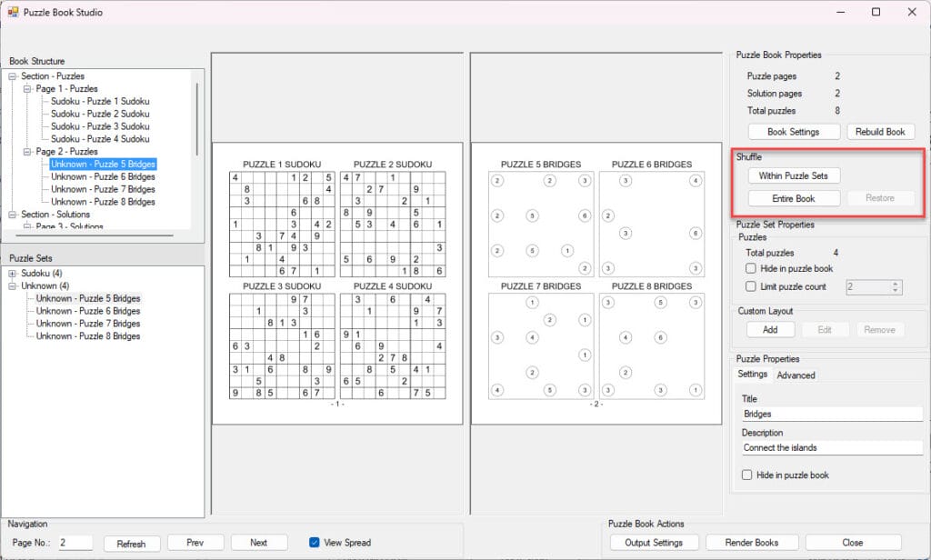Collapse the Unknown (4) puzzle set
The width and height of the screenshot is (931, 560).
[13, 285]
